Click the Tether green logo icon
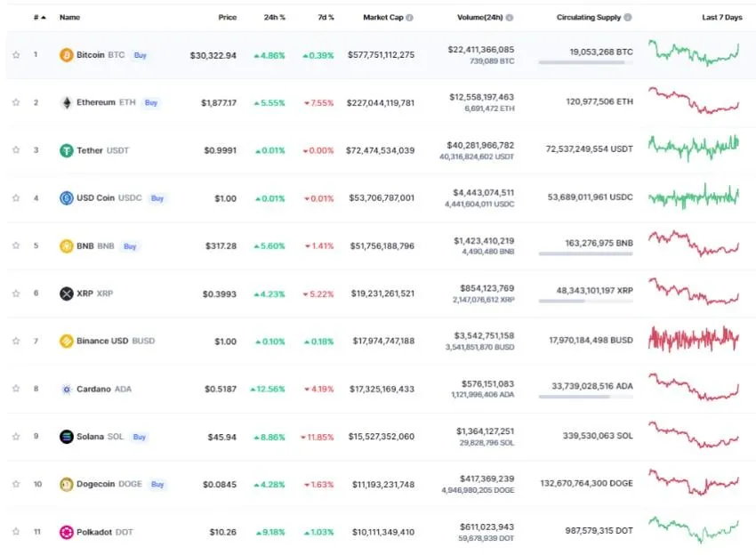756x555 pixels. coord(66,150)
